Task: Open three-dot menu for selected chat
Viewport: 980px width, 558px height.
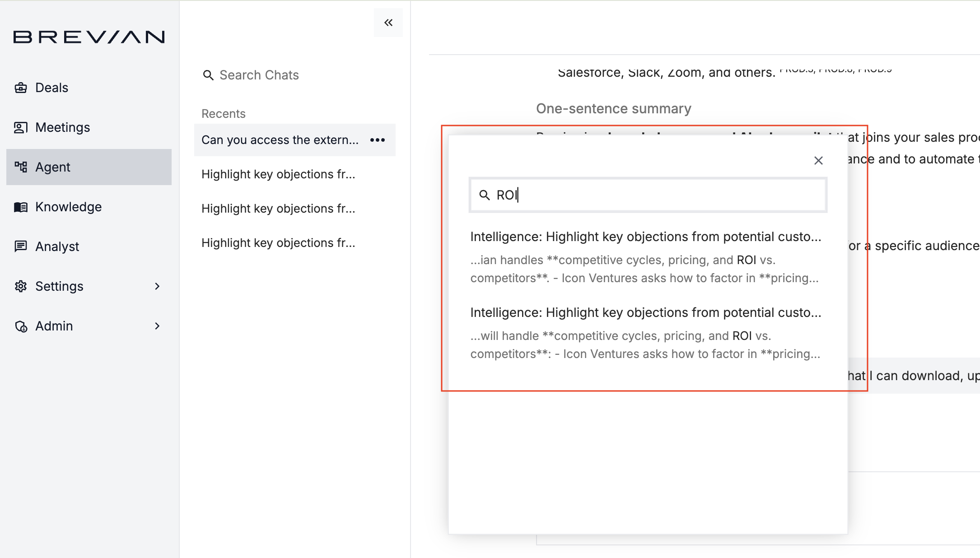Action: pyautogui.click(x=378, y=140)
